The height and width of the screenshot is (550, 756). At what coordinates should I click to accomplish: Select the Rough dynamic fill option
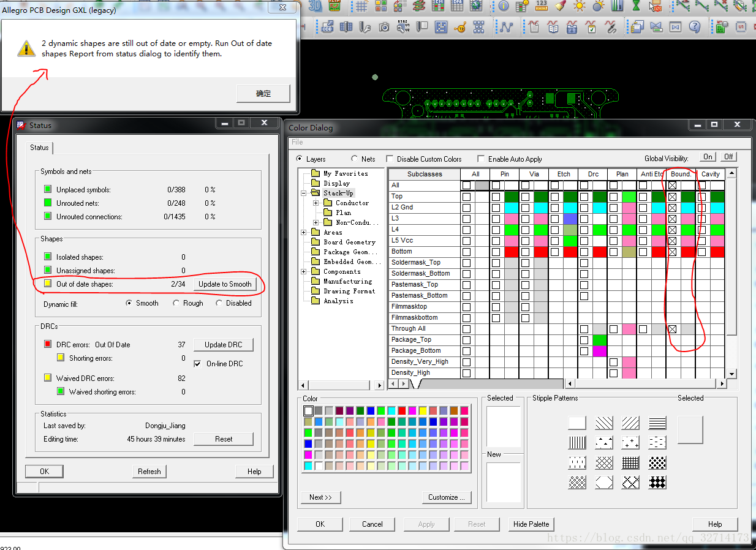click(176, 303)
